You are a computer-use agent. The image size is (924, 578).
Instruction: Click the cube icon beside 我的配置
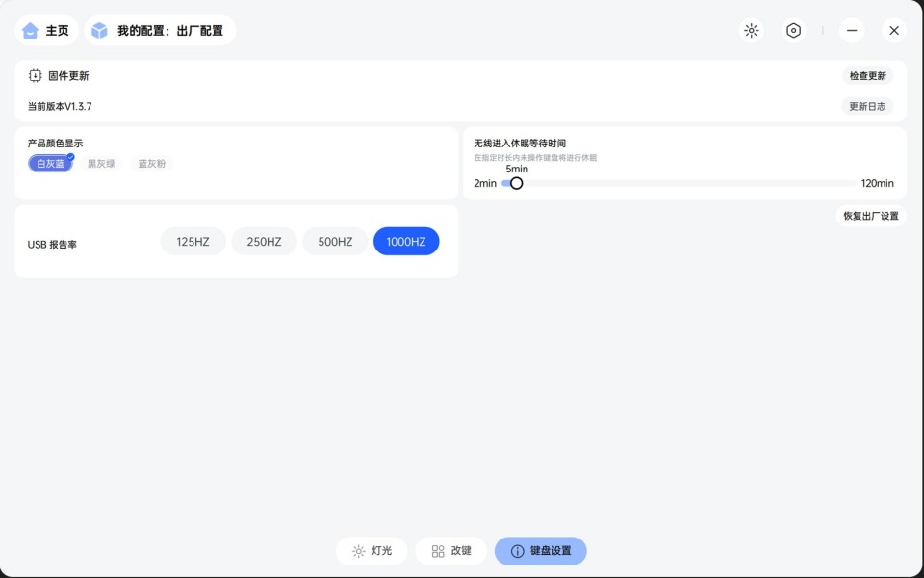click(x=99, y=31)
